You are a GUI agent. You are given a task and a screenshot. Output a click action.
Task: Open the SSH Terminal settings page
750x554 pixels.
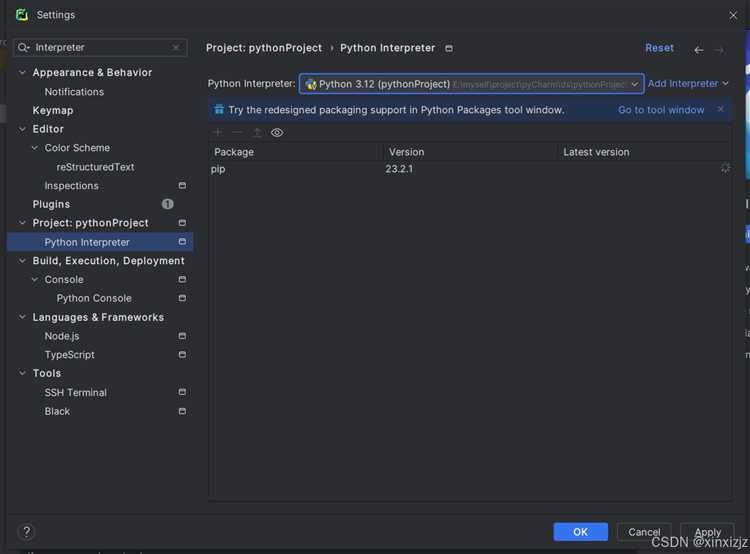coord(76,392)
